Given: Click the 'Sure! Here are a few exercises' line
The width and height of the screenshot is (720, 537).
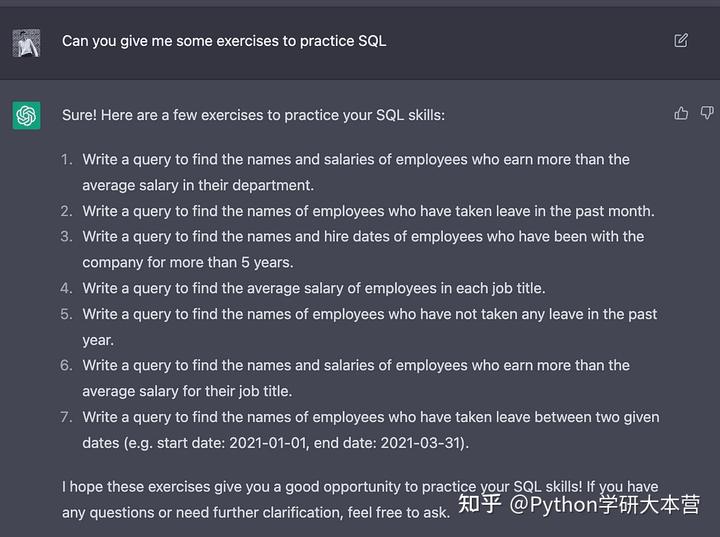Looking at the screenshot, I should 253,115.
